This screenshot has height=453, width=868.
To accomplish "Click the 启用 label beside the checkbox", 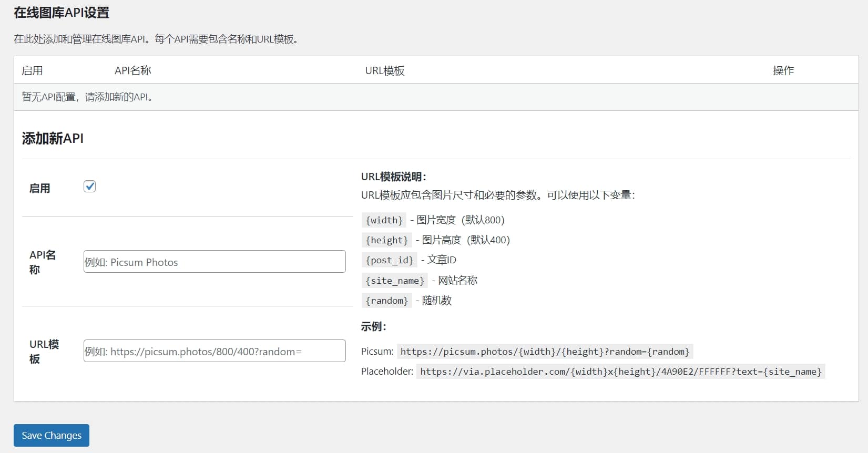I will pos(39,188).
